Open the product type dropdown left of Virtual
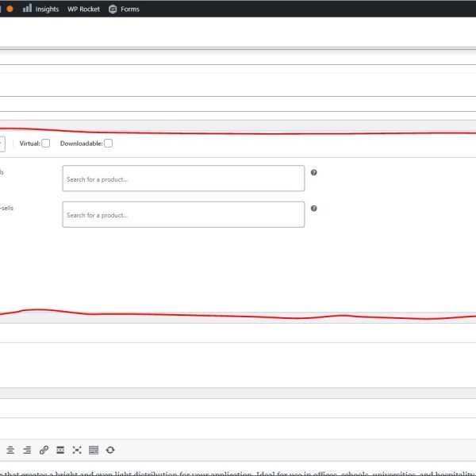The image size is (476, 476). pos(2,143)
